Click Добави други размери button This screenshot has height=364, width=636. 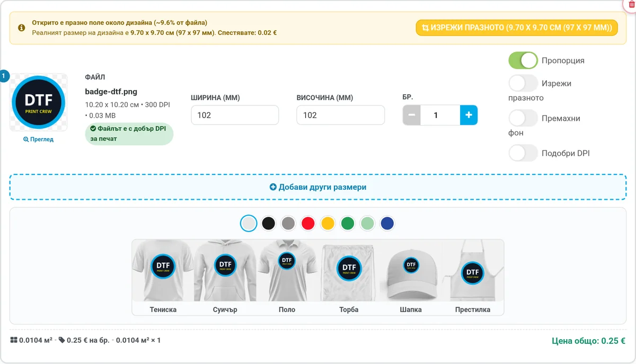(318, 187)
